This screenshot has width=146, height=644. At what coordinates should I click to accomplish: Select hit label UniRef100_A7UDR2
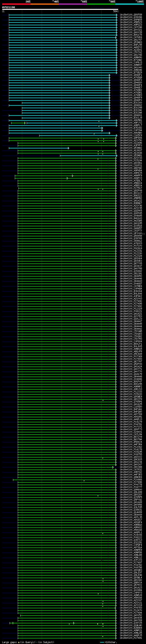coord(131,90)
